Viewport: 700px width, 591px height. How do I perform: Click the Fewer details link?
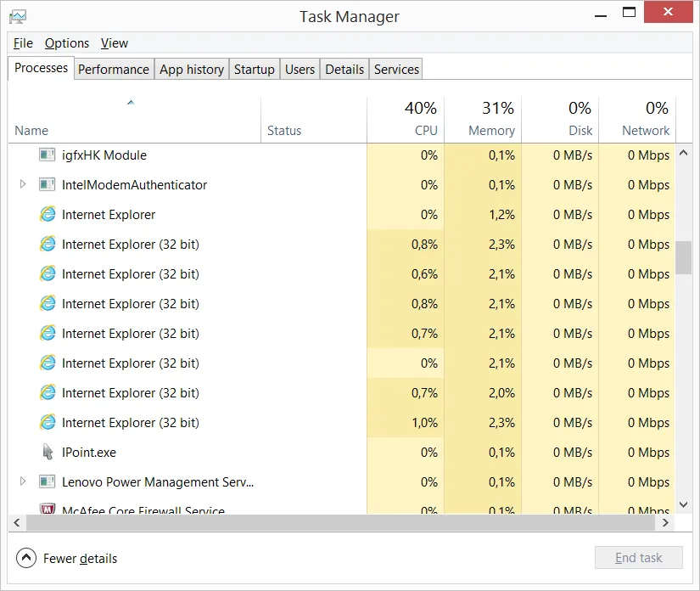(x=80, y=559)
